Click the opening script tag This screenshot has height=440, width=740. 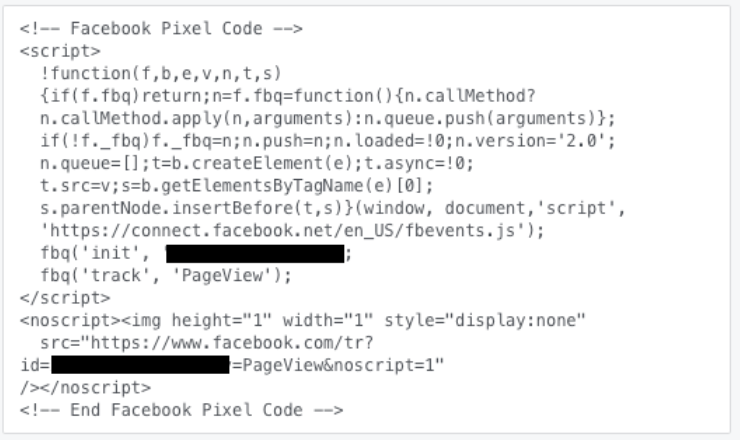pos(60,51)
